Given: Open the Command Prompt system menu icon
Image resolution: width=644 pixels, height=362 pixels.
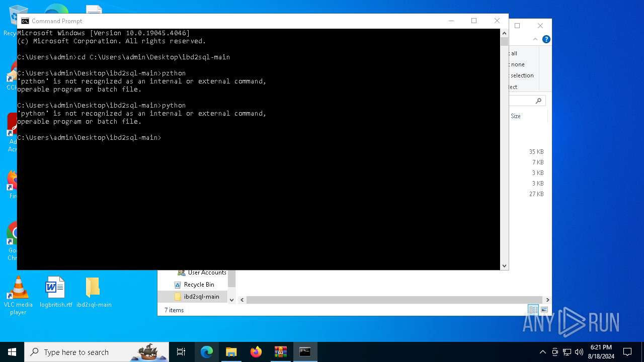Looking at the screenshot, I should [x=25, y=21].
